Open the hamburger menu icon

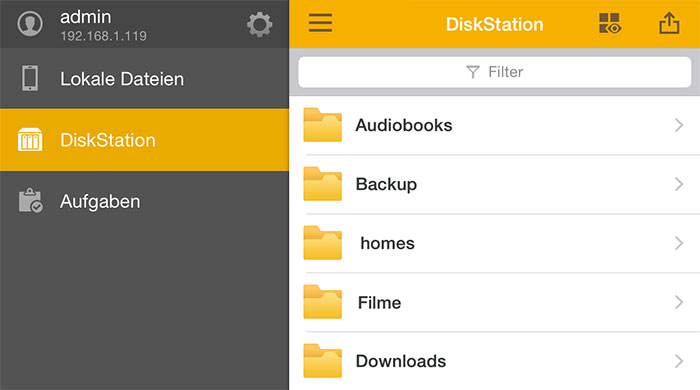[320, 23]
